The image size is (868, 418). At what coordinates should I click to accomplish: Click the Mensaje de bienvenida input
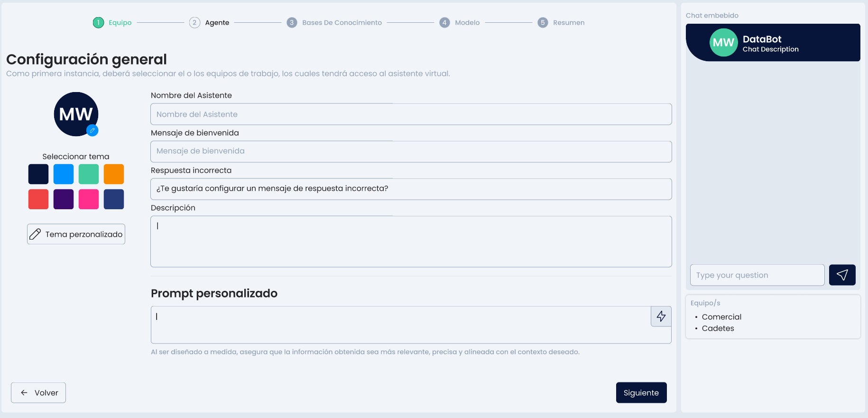(x=411, y=151)
